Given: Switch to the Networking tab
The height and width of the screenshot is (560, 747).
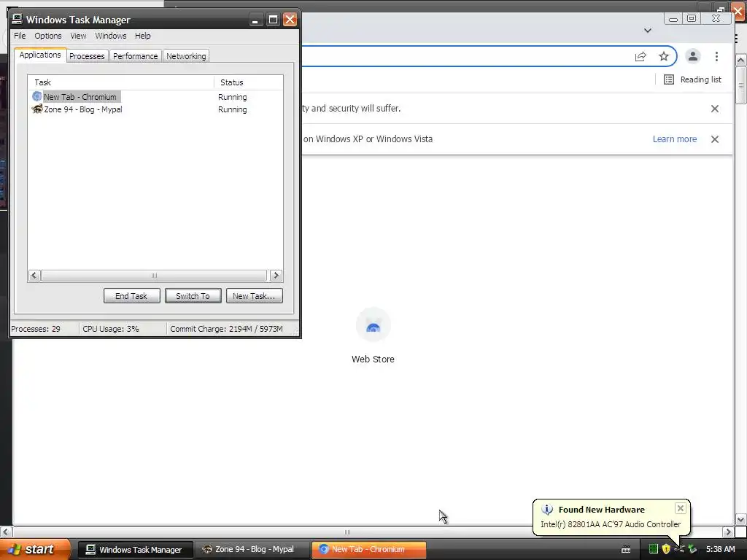Looking at the screenshot, I should coord(186,56).
